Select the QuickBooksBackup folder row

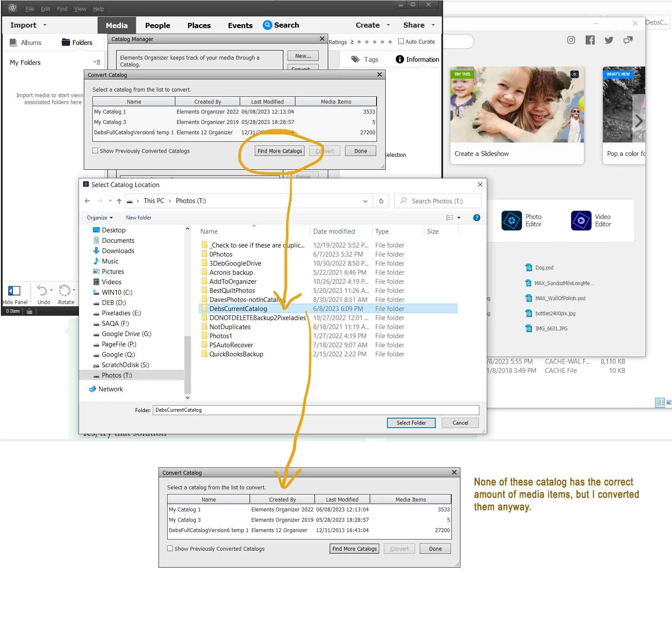(x=328, y=354)
